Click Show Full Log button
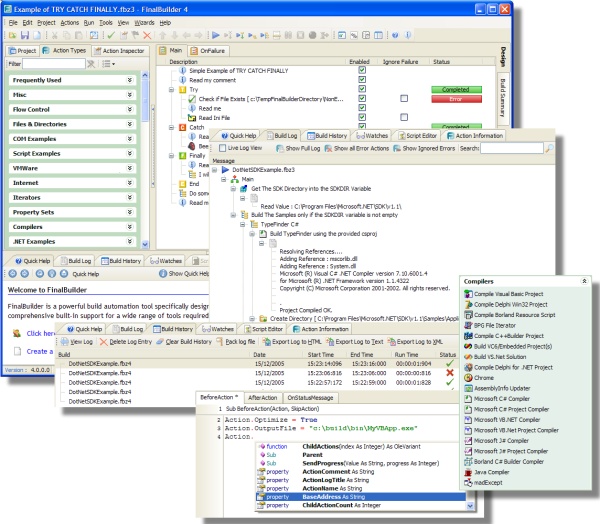Screen dimensions: 600x524 [298, 149]
